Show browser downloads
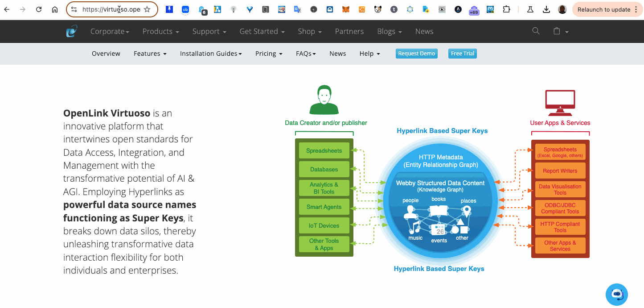This screenshot has width=644, height=308. tap(546, 9)
